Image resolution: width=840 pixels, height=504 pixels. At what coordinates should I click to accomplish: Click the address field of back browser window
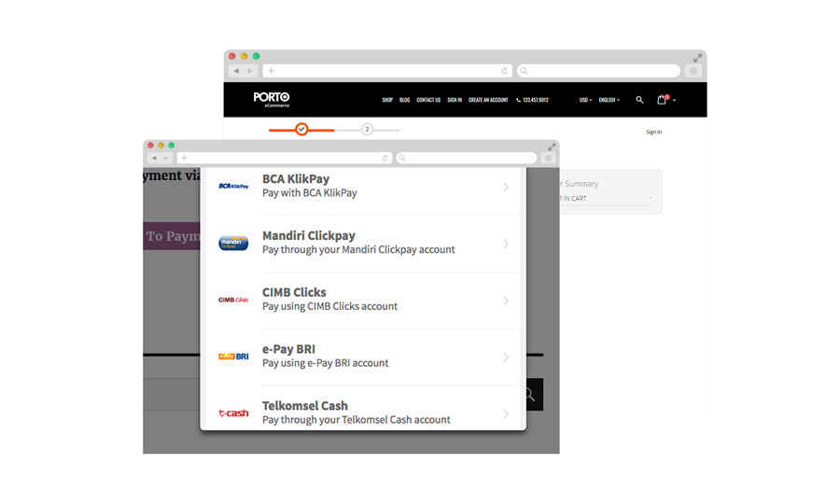[x=387, y=71]
